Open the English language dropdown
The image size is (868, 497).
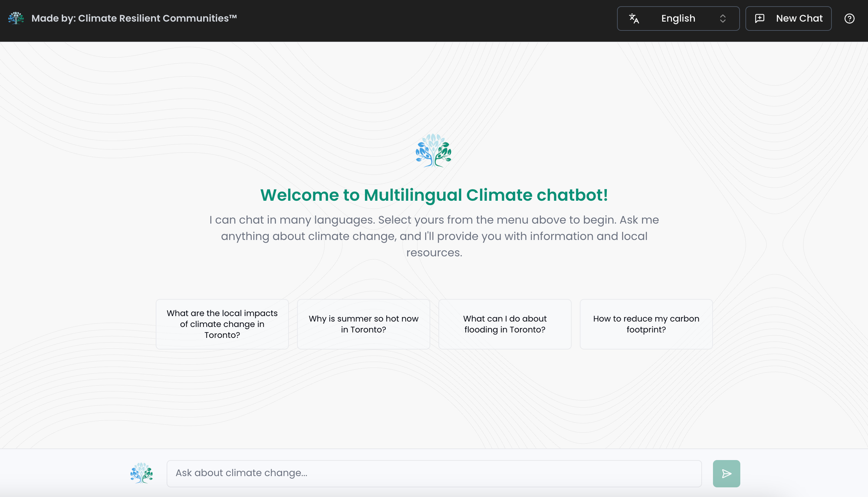[x=678, y=19]
